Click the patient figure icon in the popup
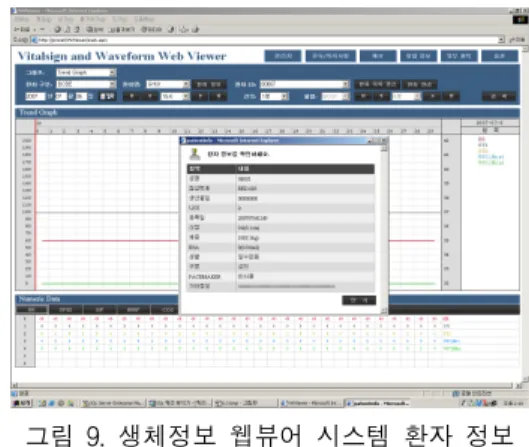This screenshot has width=529, height=447. (195, 154)
